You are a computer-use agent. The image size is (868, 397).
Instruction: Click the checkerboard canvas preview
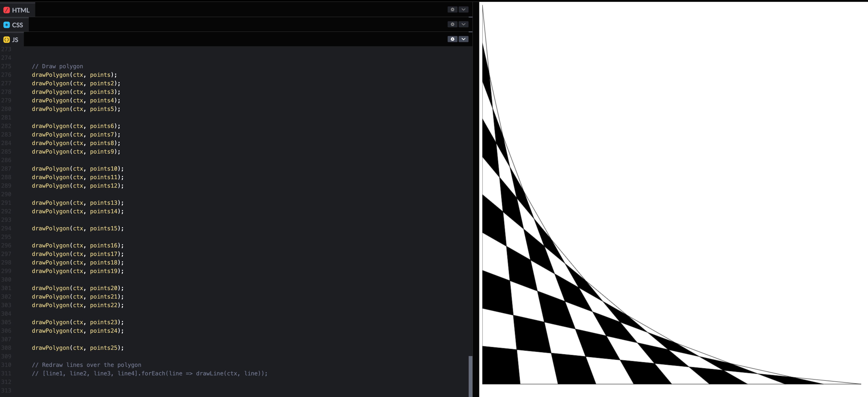672,195
